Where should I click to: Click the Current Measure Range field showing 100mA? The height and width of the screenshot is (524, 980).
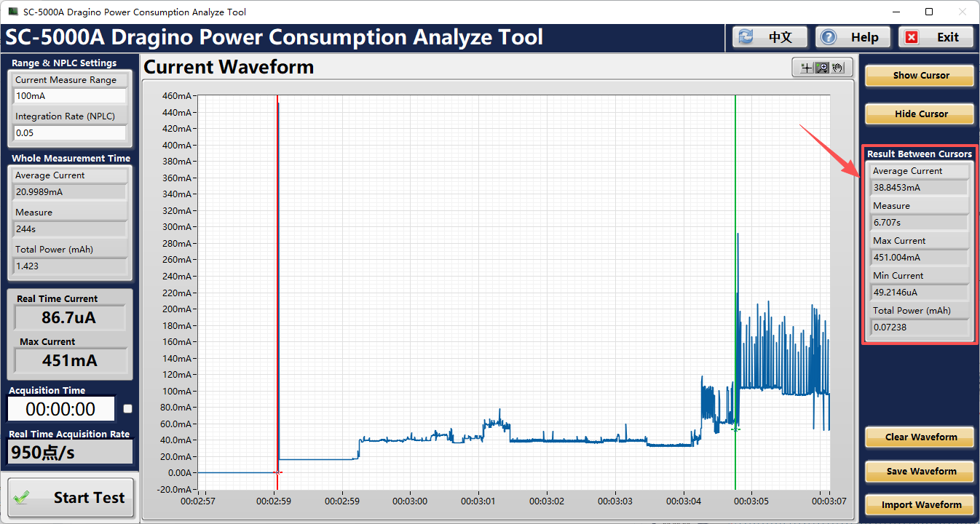70,96
